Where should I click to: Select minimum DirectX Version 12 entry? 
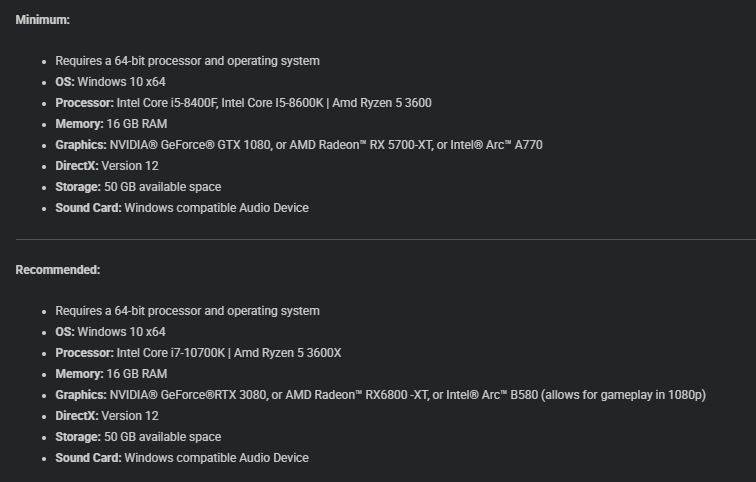click(107, 166)
